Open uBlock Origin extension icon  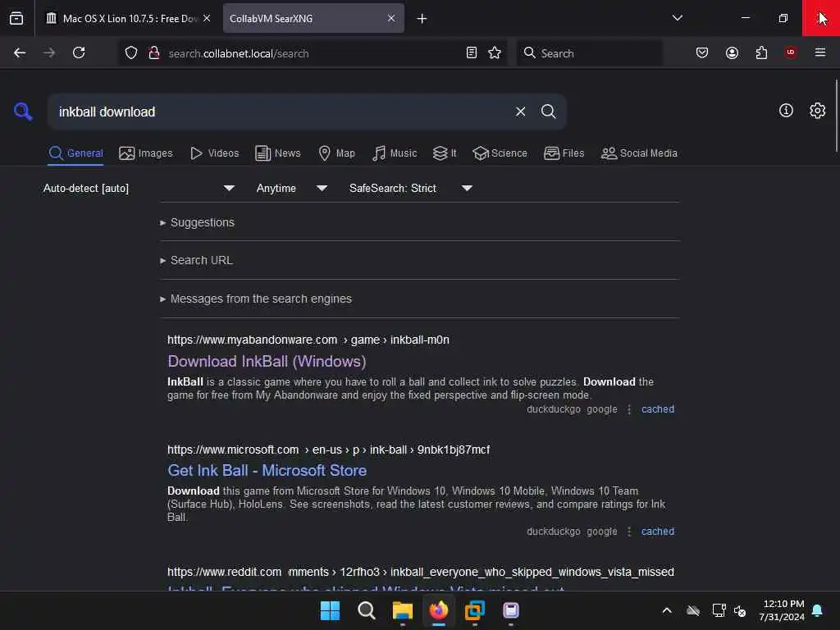pyautogui.click(x=790, y=52)
